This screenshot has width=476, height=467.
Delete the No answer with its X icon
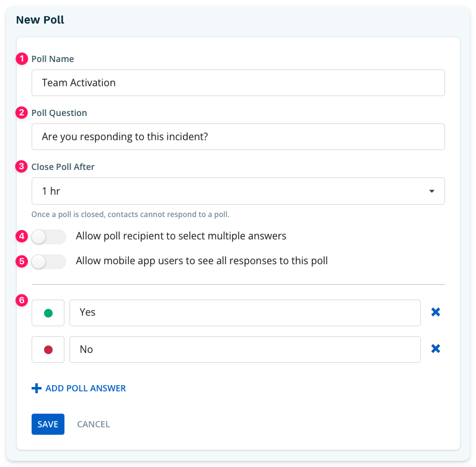click(435, 349)
